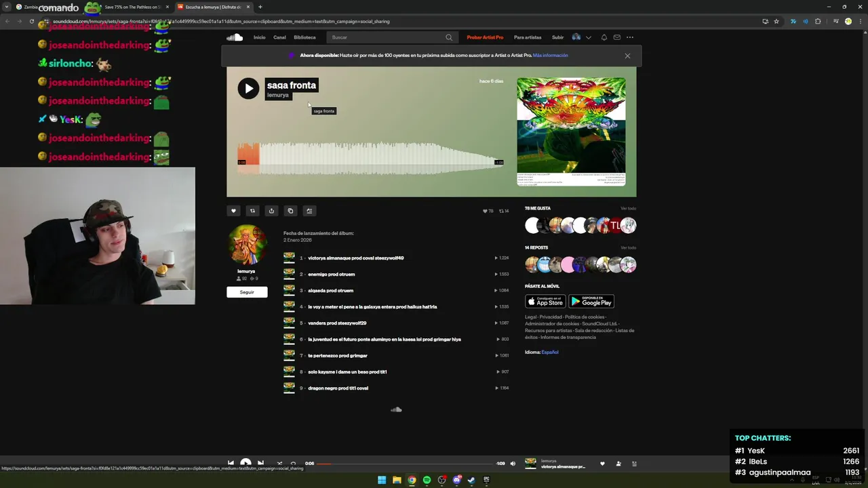Open the SoundCloud logo home
868x488 pixels.
pos(235,37)
